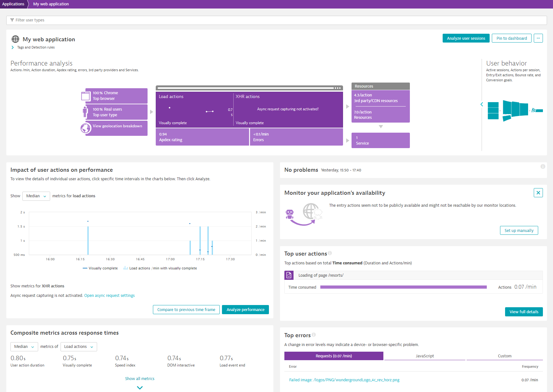
Task: Switch to the JavaScript errors tab
Action: coord(425,356)
